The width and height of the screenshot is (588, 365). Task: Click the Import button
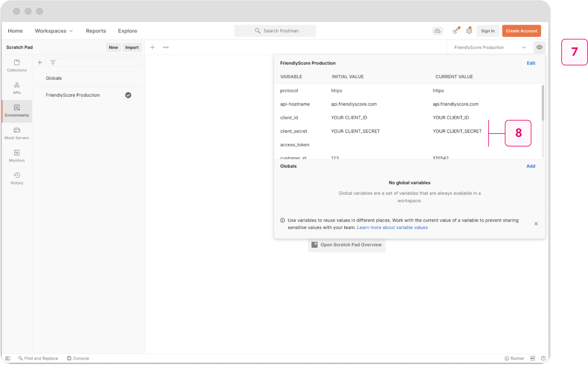click(x=132, y=47)
